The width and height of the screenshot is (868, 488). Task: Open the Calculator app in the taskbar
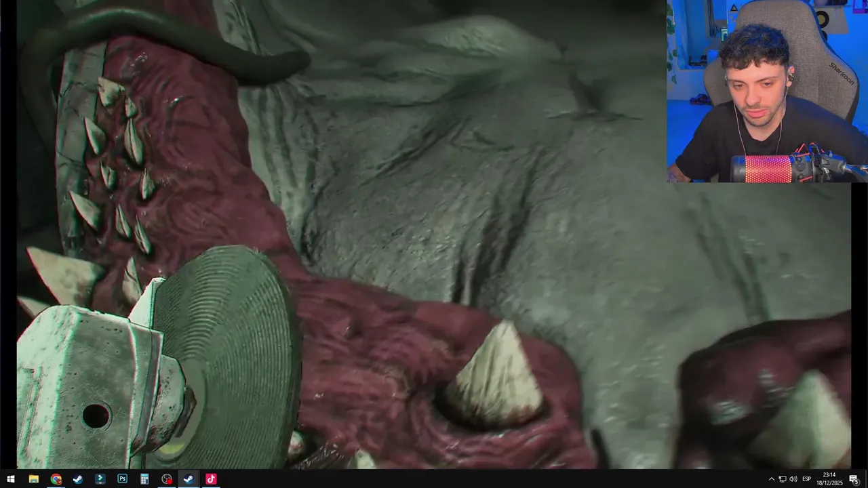[x=144, y=479]
